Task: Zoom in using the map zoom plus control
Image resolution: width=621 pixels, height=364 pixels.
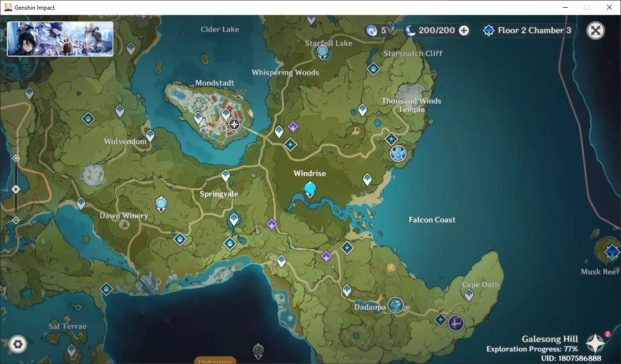Action: tap(16, 158)
